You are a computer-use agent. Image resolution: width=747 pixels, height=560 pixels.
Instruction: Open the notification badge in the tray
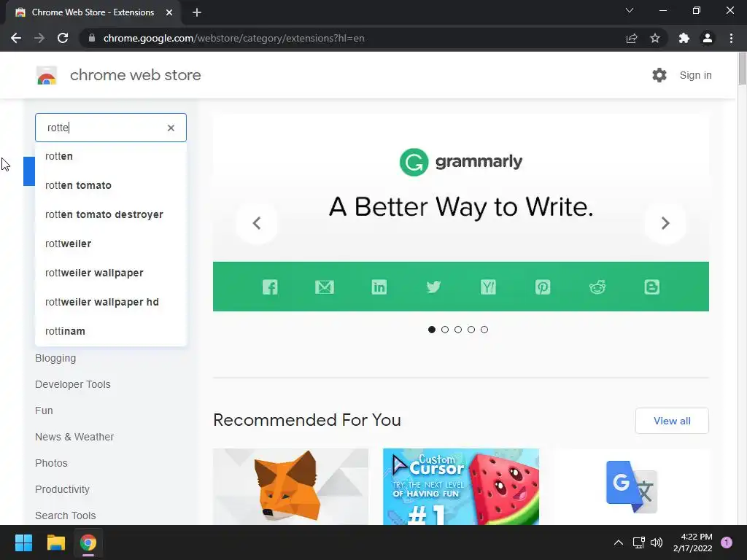click(x=727, y=542)
